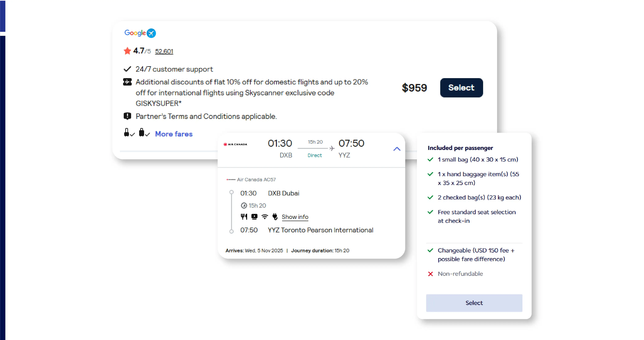Viewport: 644px width, 340px height.
Task: Click the Google Flights airplane logo icon
Action: (151, 33)
